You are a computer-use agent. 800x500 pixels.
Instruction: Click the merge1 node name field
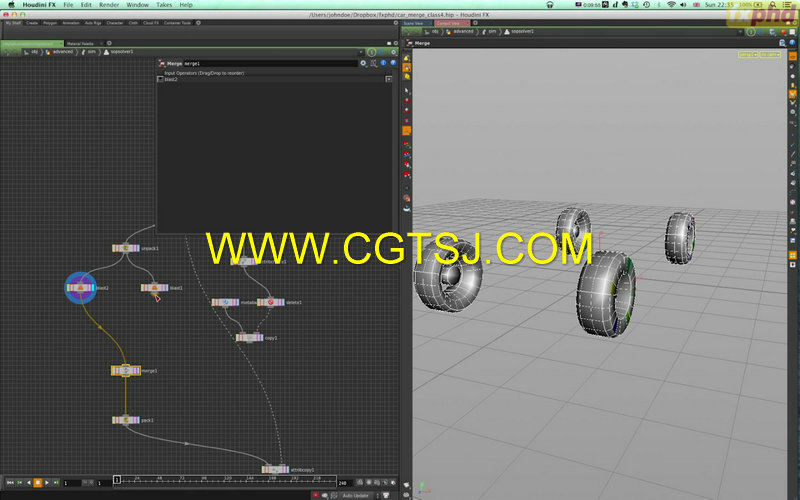(x=270, y=63)
